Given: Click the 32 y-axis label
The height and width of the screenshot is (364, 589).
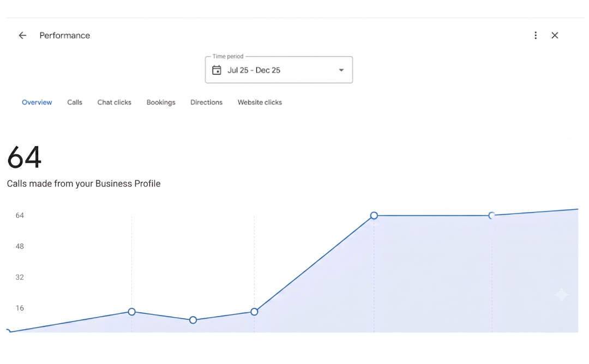Looking at the screenshot, I should [x=20, y=277].
